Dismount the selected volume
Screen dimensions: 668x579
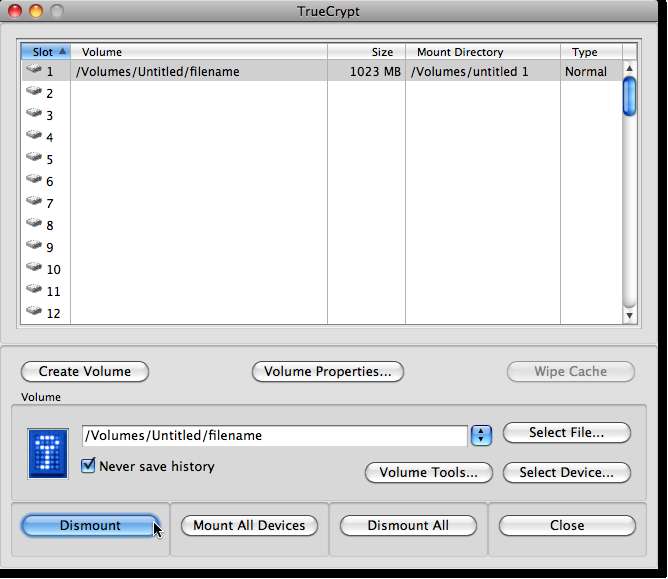[90, 525]
